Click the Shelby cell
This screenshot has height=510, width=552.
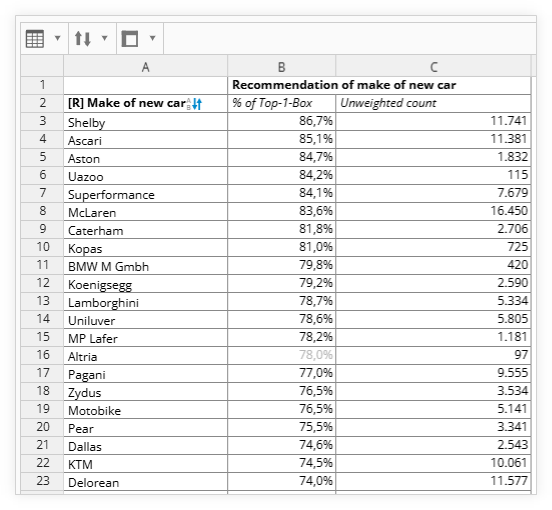(x=145, y=122)
